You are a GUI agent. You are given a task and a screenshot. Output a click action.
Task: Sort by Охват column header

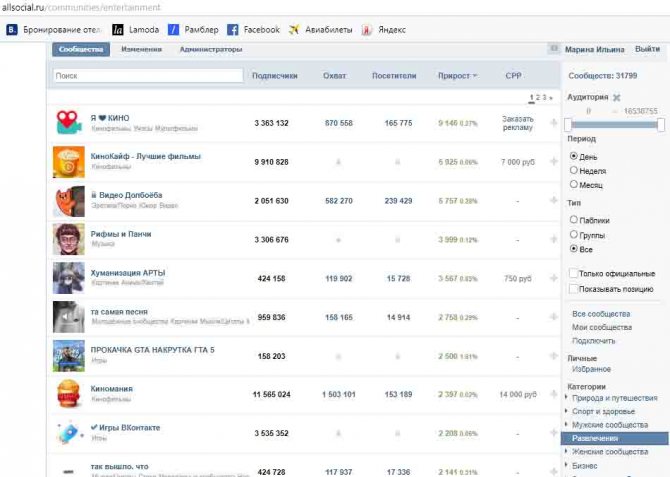pos(334,76)
